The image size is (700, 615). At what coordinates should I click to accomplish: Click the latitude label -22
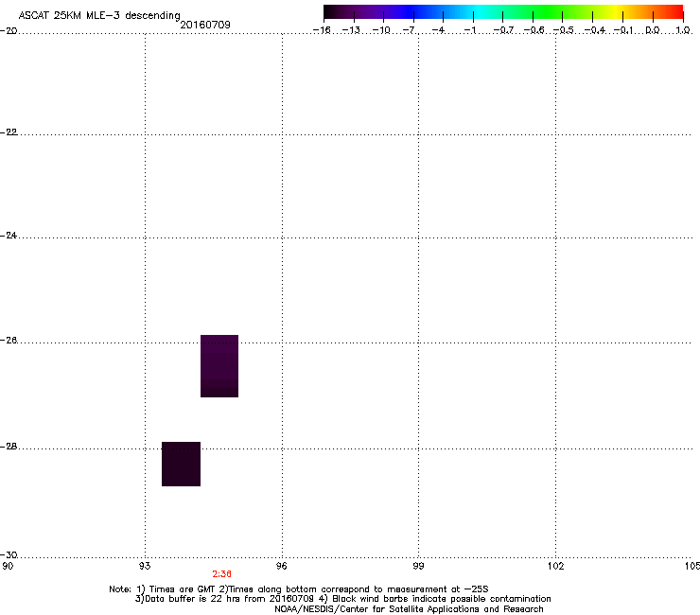(x=9, y=132)
